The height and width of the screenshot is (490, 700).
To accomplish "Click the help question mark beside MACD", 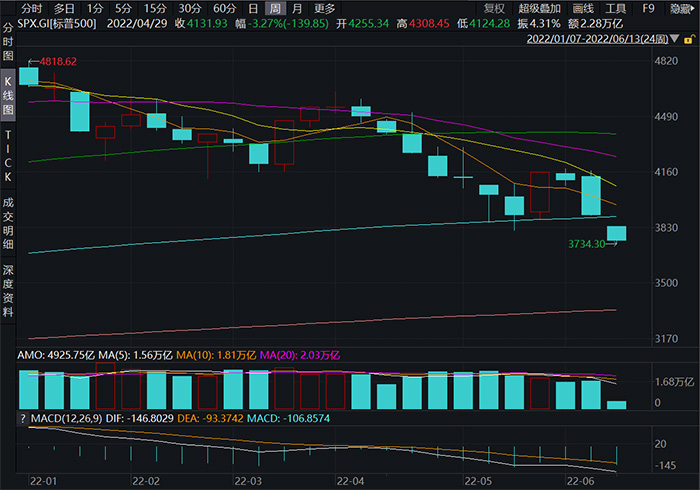I will pos(10,416).
